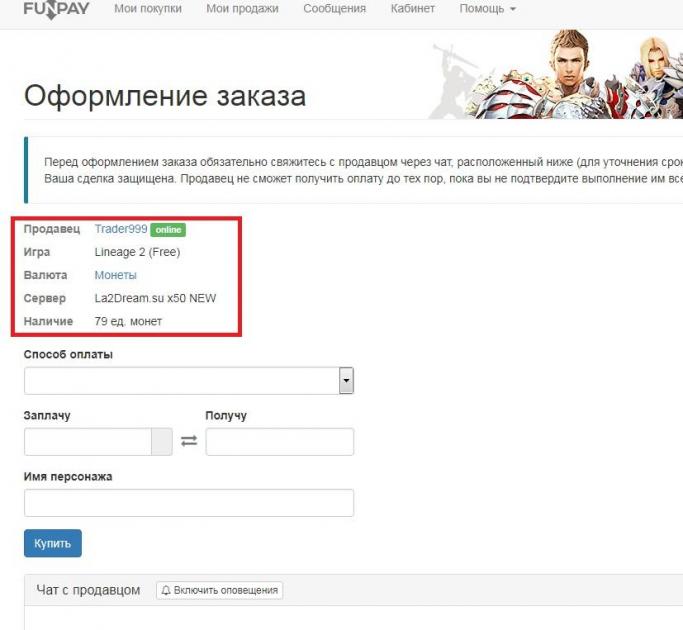Go to Сообщения page
This screenshot has height=630, width=683.
pos(335,8)
